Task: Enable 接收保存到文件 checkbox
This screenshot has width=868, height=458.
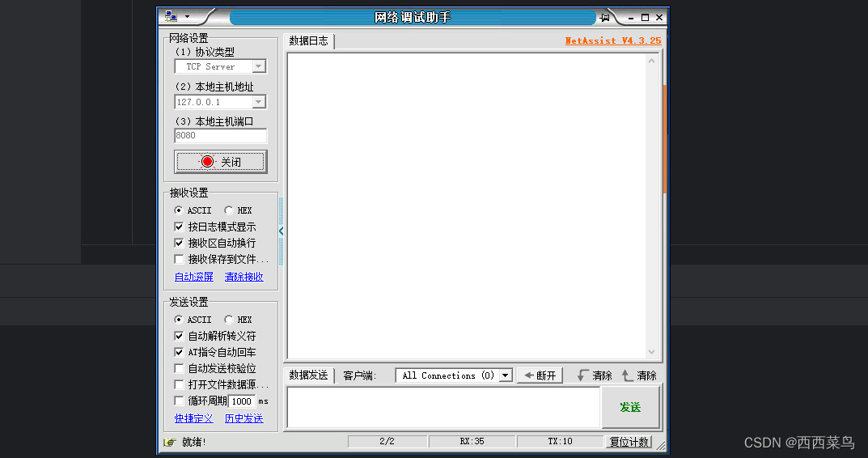Action: (179, 259)
